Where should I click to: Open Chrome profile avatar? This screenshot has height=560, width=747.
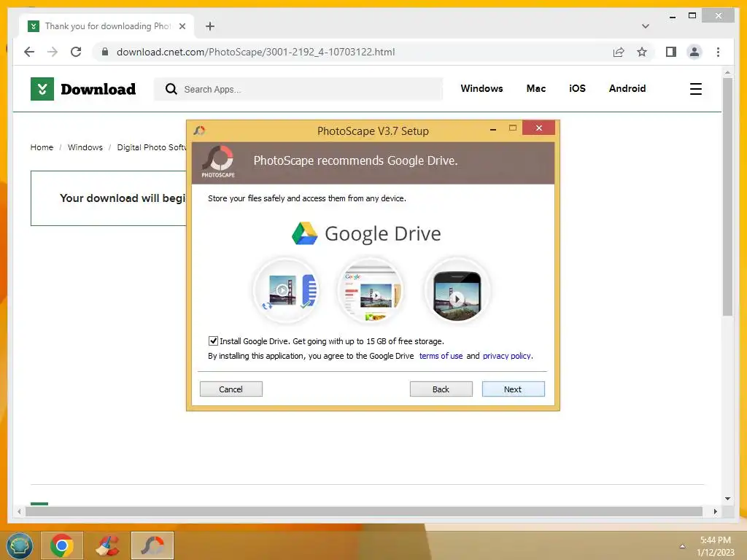coord(694,52)
